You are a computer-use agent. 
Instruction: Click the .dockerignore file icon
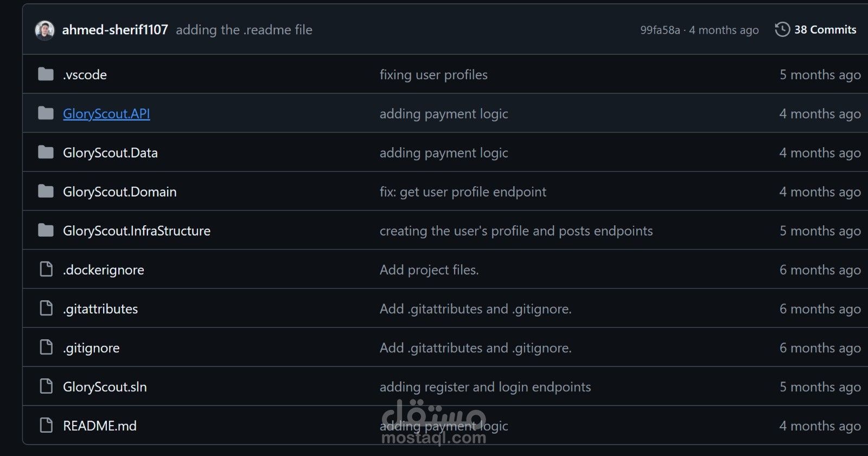coord(47,269)
